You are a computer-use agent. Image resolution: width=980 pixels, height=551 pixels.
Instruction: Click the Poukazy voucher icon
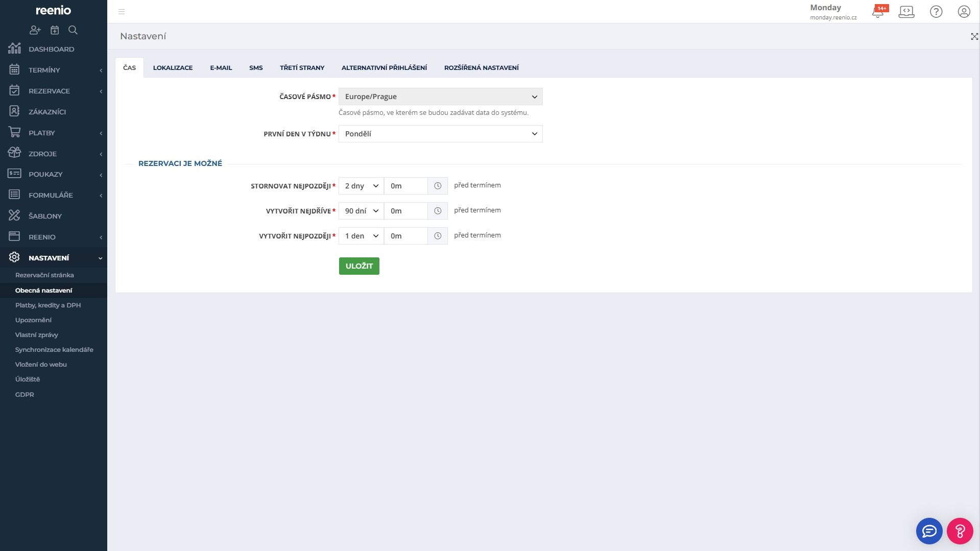coord(14,174)
